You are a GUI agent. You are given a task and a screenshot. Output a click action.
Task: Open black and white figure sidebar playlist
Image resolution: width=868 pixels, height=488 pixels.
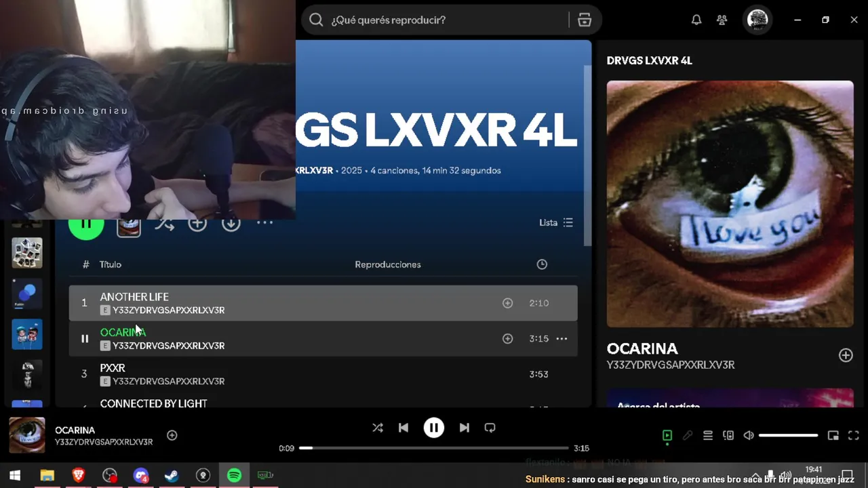click(27, 375)
